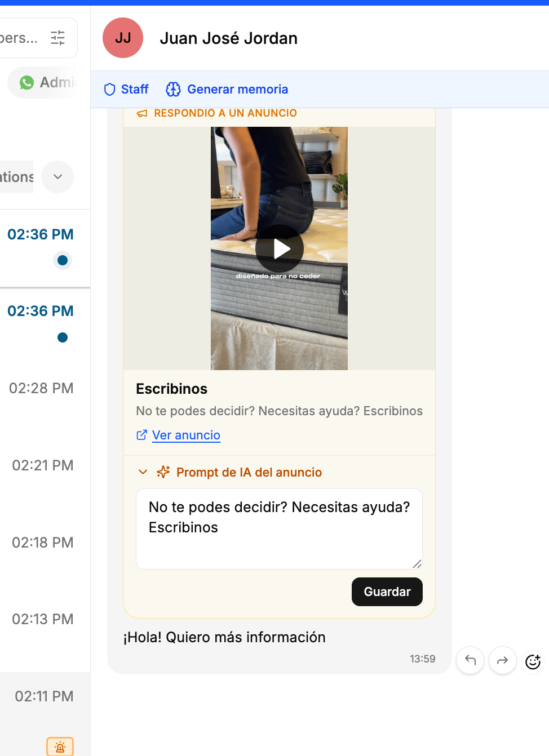Open the filter sliders icon
The width and height of the screenshot is (549, 756).
(x=58, y=38)
